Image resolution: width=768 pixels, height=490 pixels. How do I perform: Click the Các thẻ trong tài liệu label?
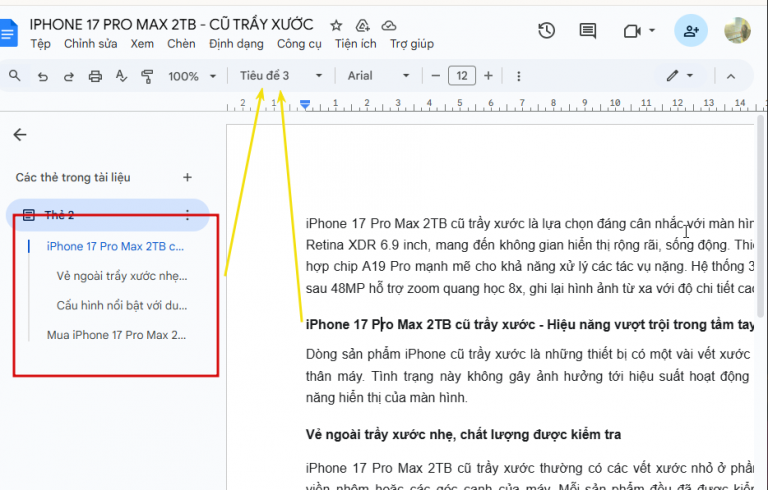click(x=73, y=177)
